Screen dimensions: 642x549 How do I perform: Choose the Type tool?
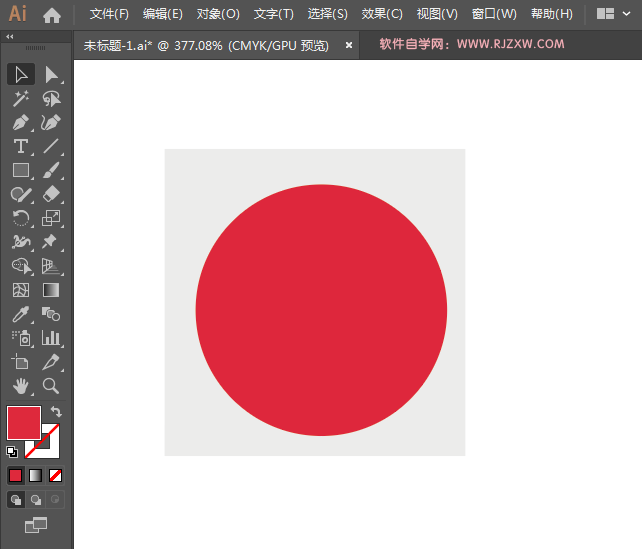pyautogui.click(x=20, y=147)
